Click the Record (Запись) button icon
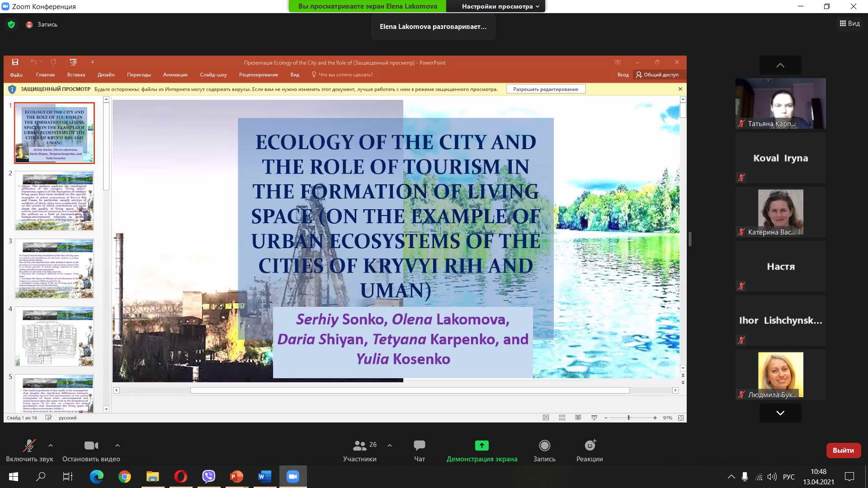This screenshot has width=868, height=488. point(544,446)
